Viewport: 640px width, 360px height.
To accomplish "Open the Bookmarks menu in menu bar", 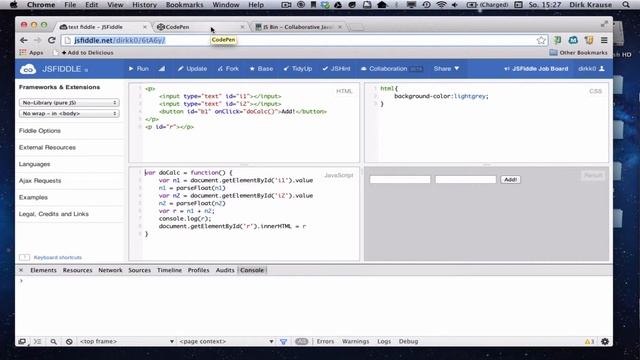I will pyautogui.click(x=184, y=5).
